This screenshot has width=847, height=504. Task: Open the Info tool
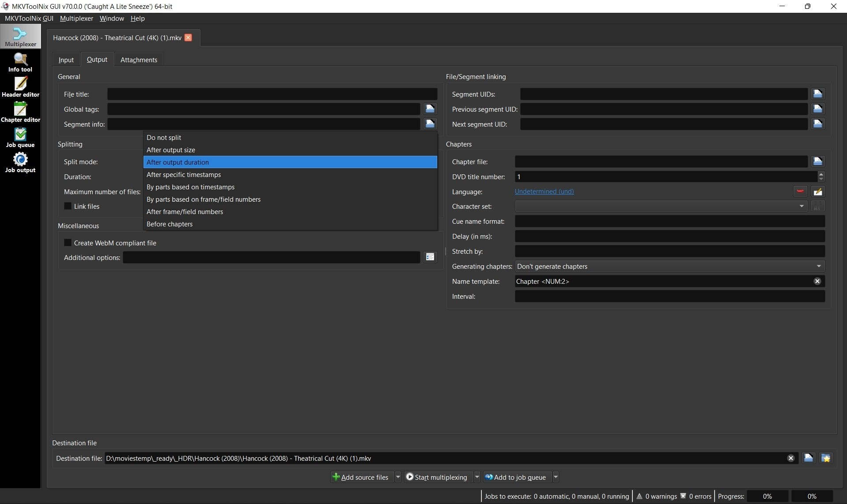(x=20, y=62)
